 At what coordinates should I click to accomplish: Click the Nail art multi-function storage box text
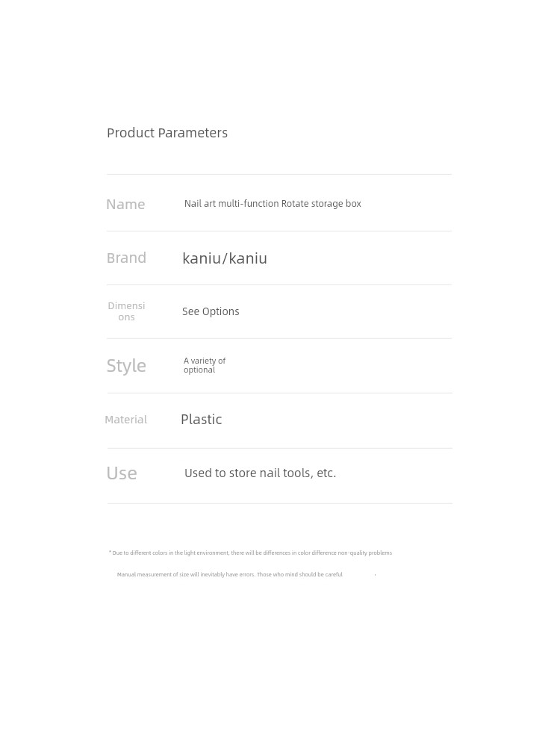click(273, 204)
